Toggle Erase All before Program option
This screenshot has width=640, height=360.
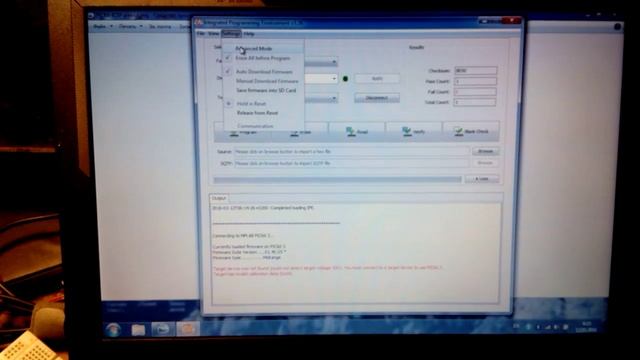263,58
